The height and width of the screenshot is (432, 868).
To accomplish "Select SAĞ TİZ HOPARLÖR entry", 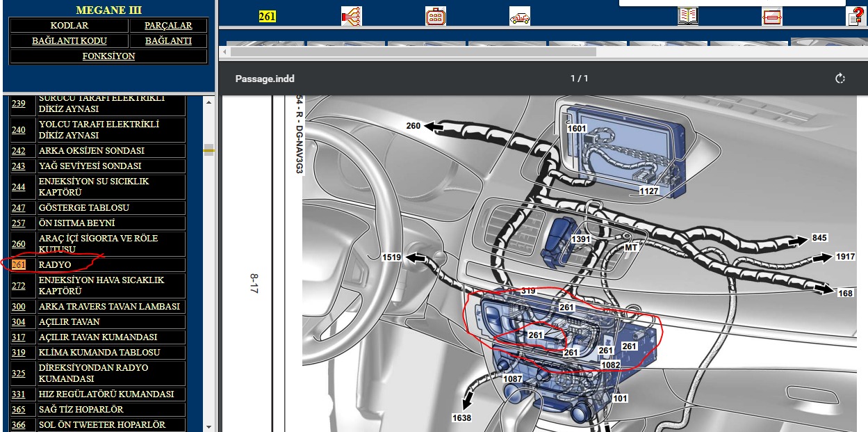I will click(x=81, y=410).
